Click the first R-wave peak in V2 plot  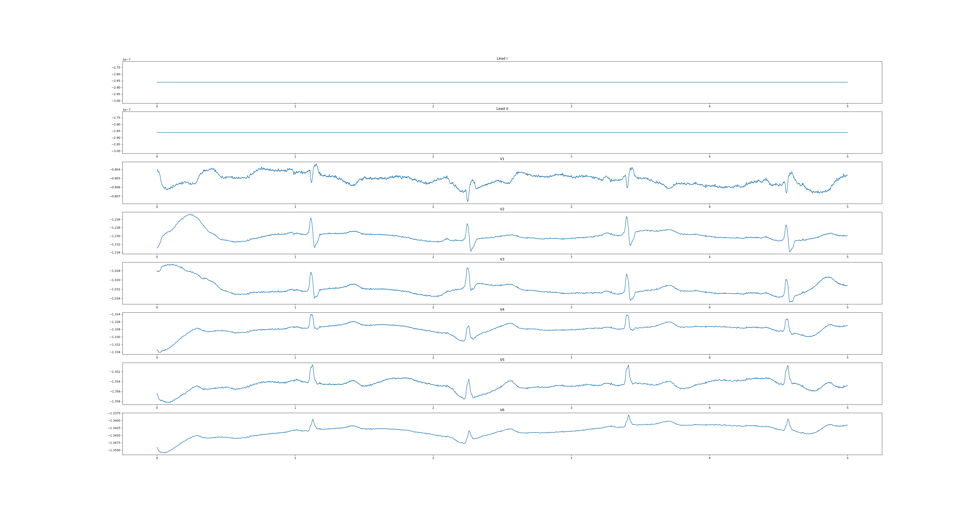point(311,218)
